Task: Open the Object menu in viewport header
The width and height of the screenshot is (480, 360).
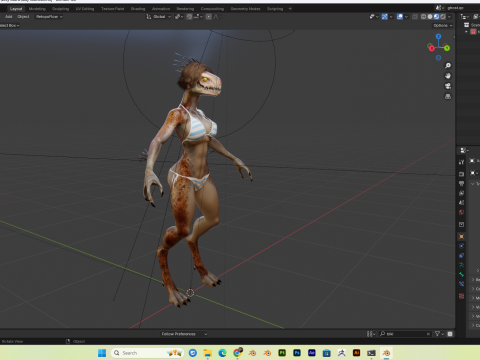Action: coord(23,17)
